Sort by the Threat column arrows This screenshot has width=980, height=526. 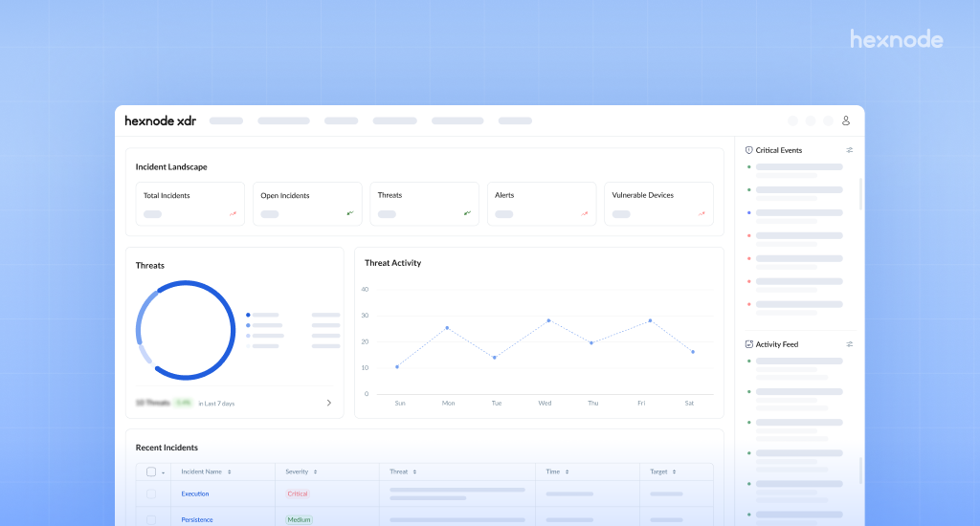pyautogui.click(x=414, y=472)
